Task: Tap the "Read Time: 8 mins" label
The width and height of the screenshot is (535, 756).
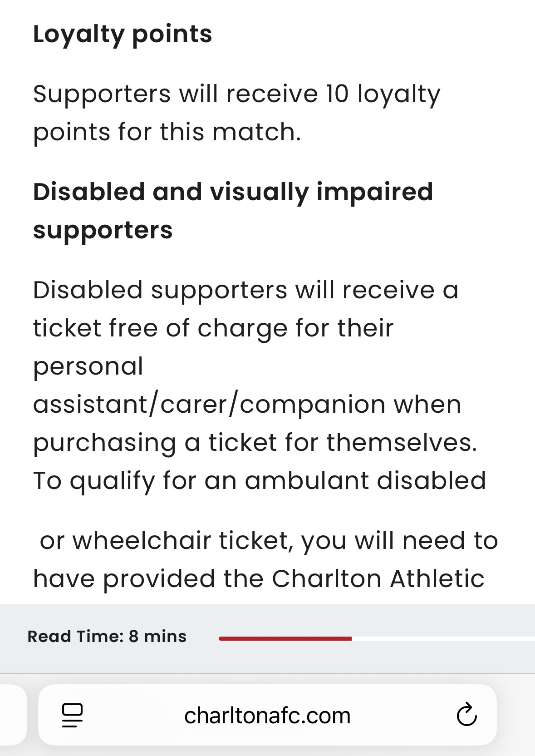Action: click(107, 637)
